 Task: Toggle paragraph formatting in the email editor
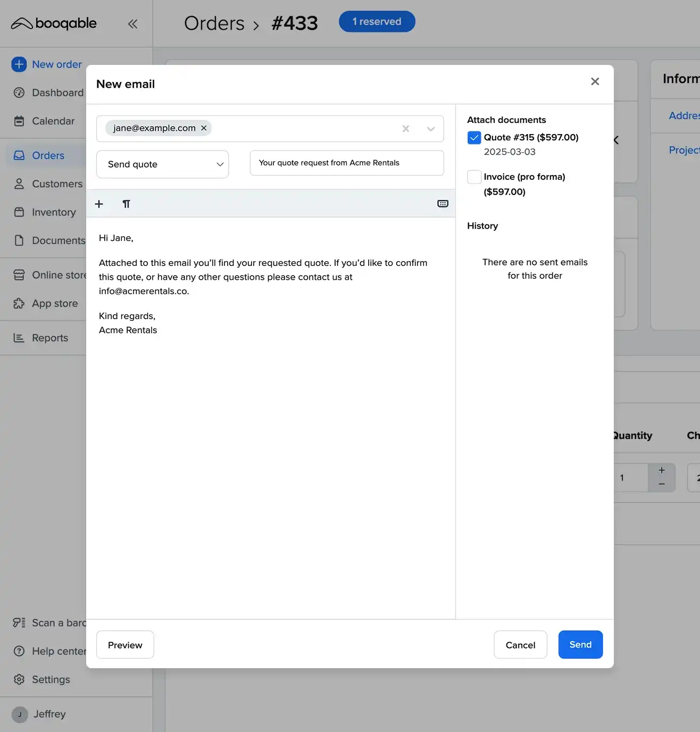click(x=126, y=204)
